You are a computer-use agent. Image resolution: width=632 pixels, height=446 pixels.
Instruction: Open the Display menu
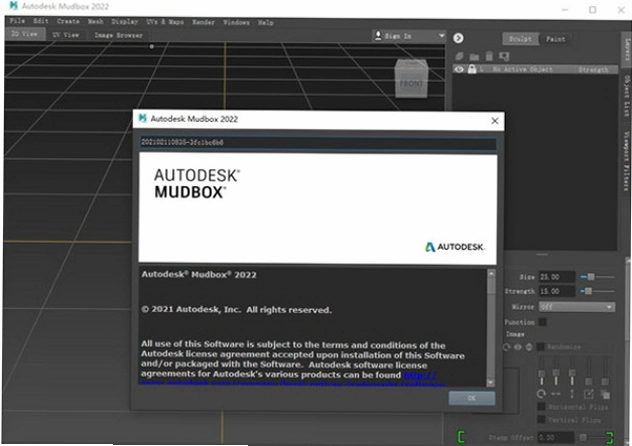pos(125,22)
